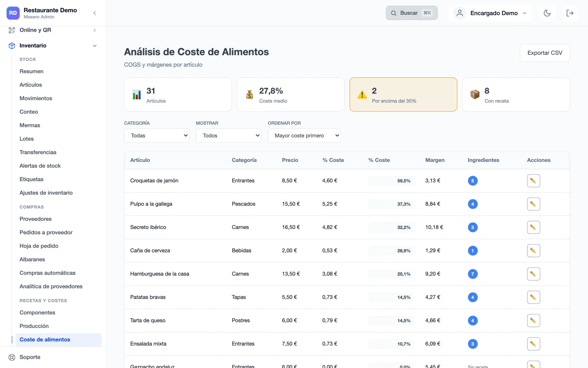Open the Buscar search box

[412, 13]
